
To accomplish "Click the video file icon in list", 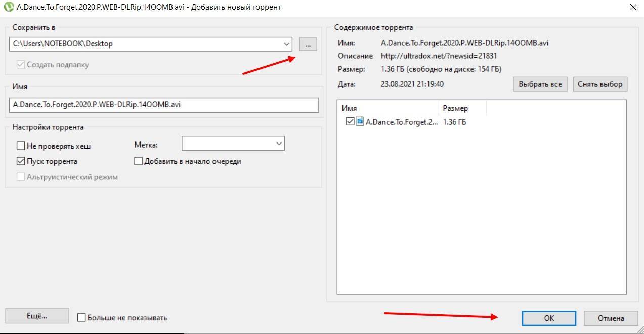I will coord(360,121).
